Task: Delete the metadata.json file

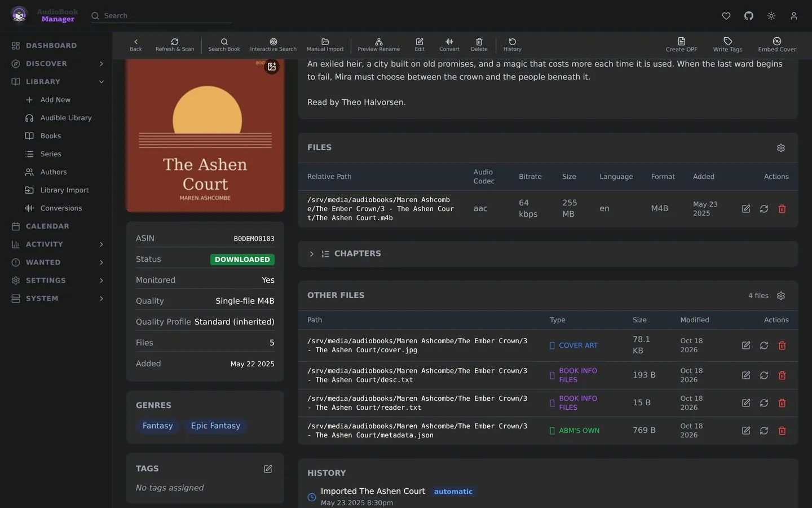Action: tap(782, 431)
